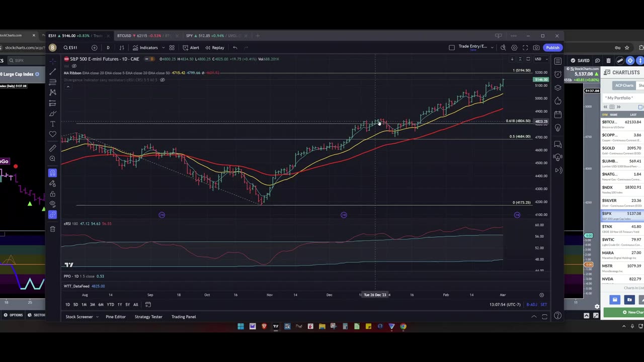Open the ideas lightbulb icon

(557, 128)
